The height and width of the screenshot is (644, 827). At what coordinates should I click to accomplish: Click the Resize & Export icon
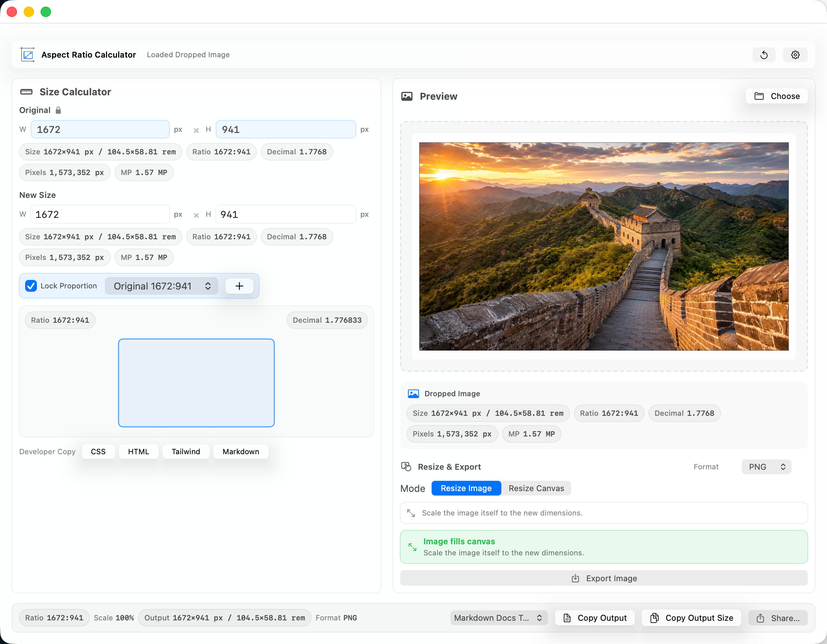(x=406, y=467)
